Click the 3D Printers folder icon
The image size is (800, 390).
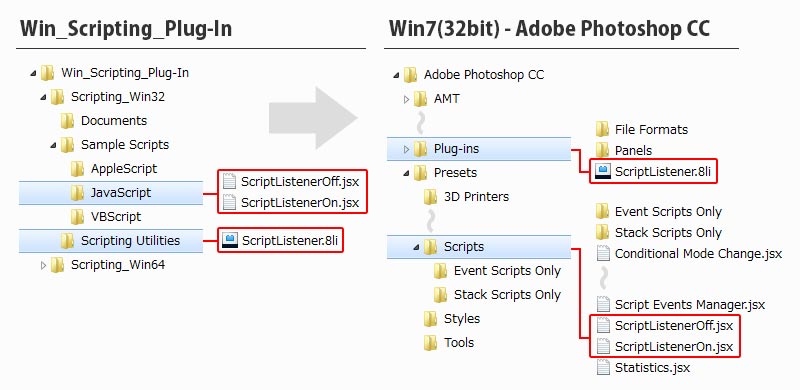click(x=430, y=197)
